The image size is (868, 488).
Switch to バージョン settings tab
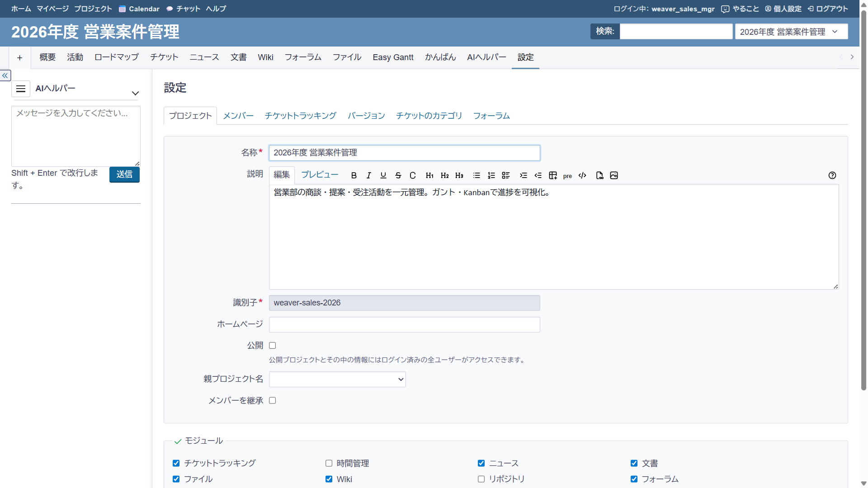366,116
